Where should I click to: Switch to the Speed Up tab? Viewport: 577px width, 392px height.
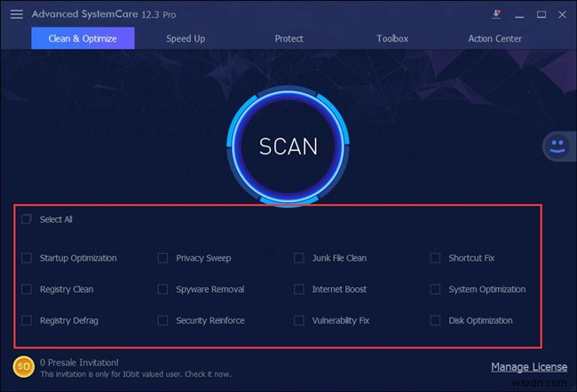(186, 39)
